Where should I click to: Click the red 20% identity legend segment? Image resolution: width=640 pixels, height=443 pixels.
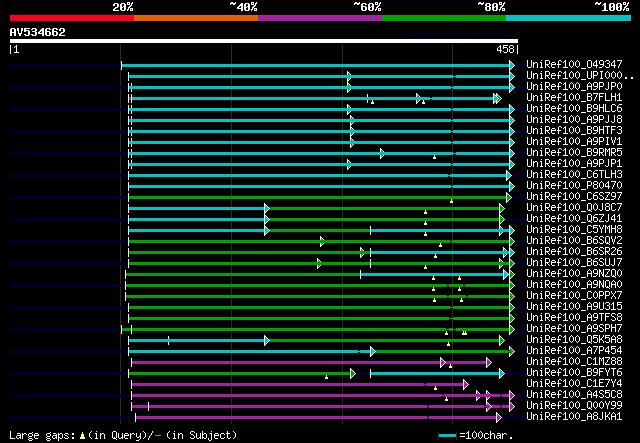pyautogui.click(x=72, y=18)
